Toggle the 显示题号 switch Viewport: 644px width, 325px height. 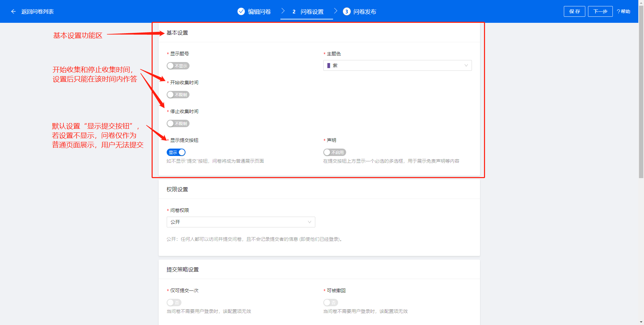pos(178,66)
